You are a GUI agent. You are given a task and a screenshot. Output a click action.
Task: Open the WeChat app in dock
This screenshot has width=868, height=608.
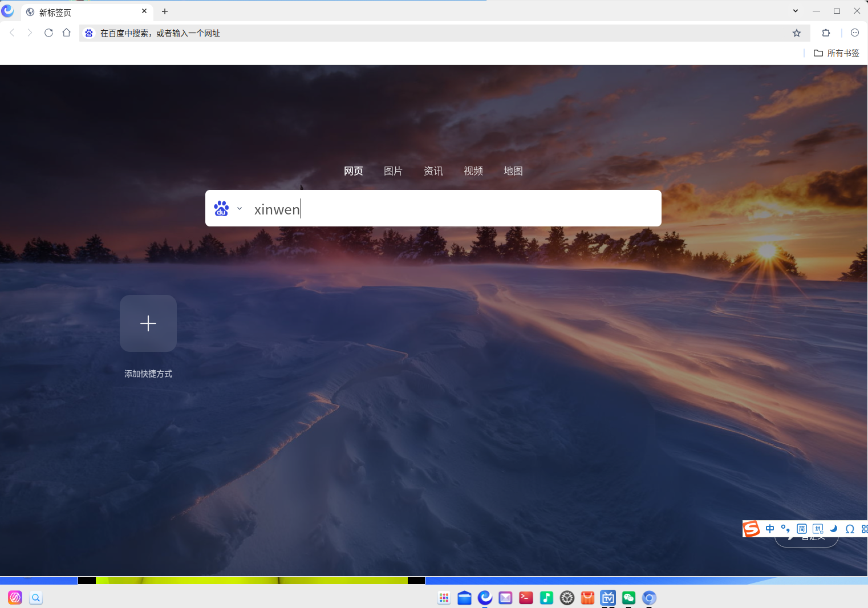(629, 598)
